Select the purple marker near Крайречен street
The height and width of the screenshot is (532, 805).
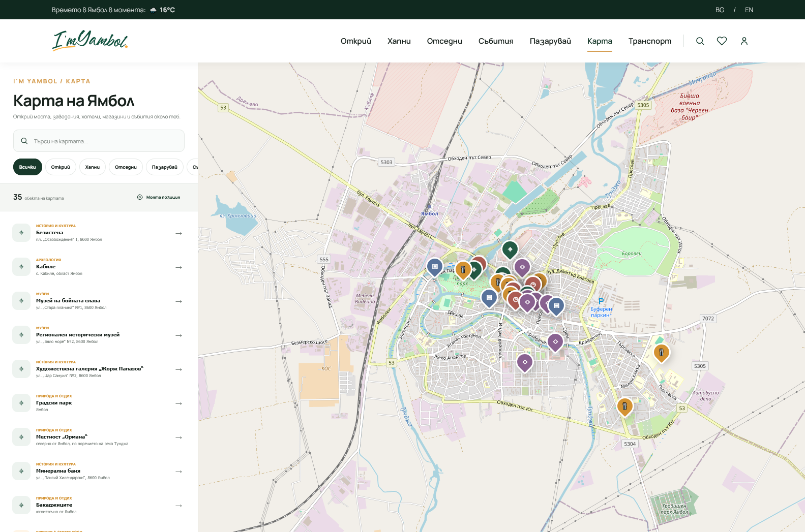coord(555,342)
